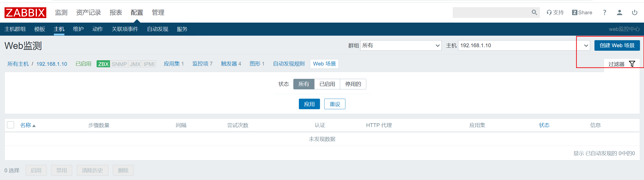This screenshot has width=644, height=180.
Task: Open the 配置 top menu
Action: click(x=137, y=13)
